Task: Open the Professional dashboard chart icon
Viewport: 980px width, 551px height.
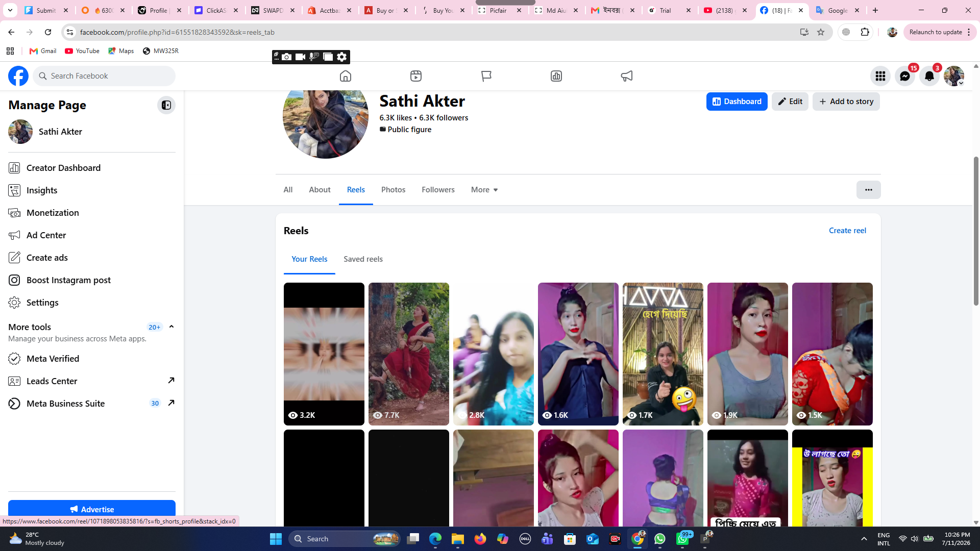Action: click(x=556, y=76)
